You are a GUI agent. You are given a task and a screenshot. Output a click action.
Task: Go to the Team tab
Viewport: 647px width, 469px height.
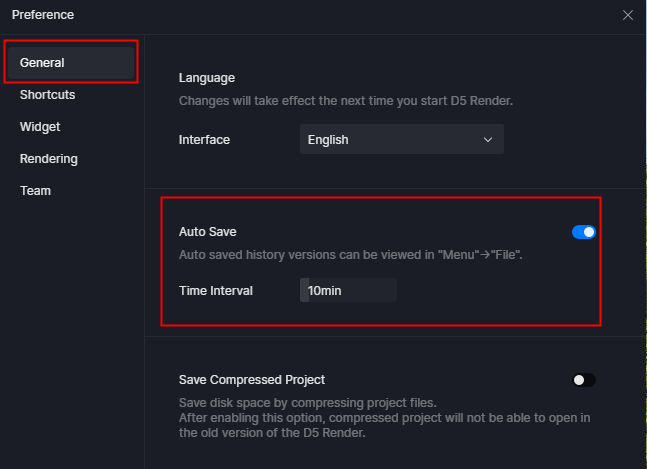click(35, 191)
